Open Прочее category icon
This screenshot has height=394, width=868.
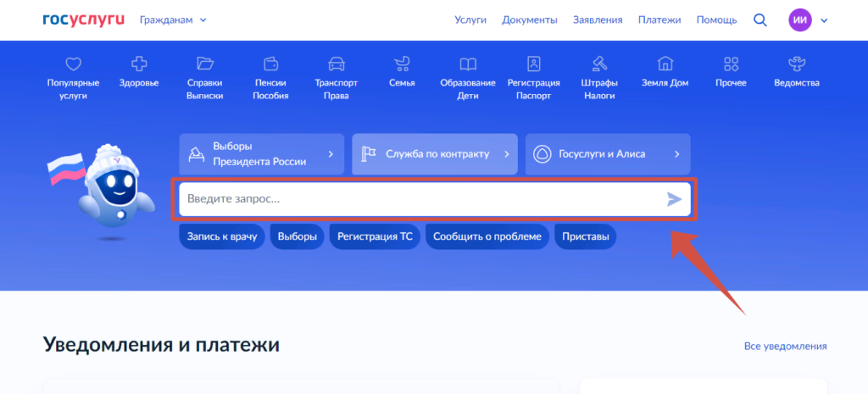tap(732, 64)
